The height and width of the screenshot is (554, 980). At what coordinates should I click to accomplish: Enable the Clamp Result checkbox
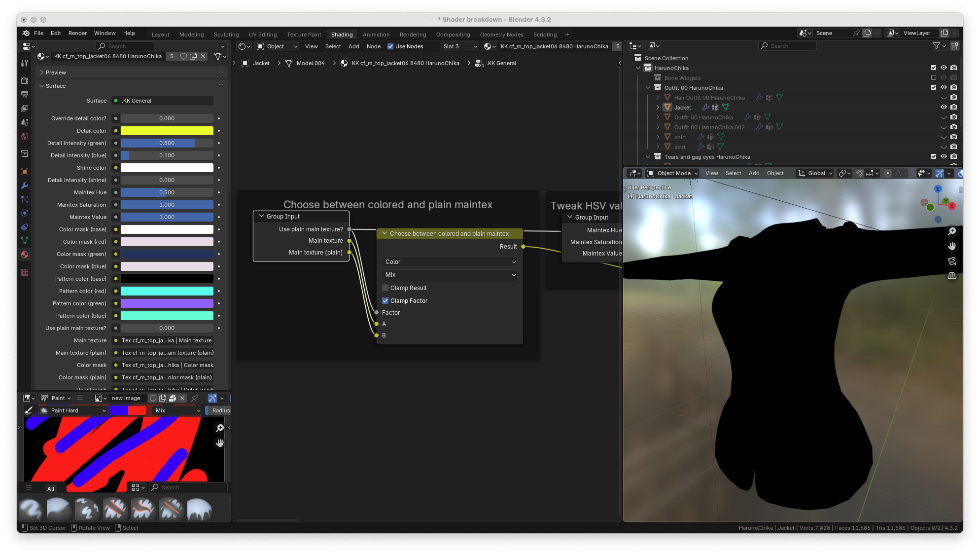pyautogui.click(x=385, y=288)
